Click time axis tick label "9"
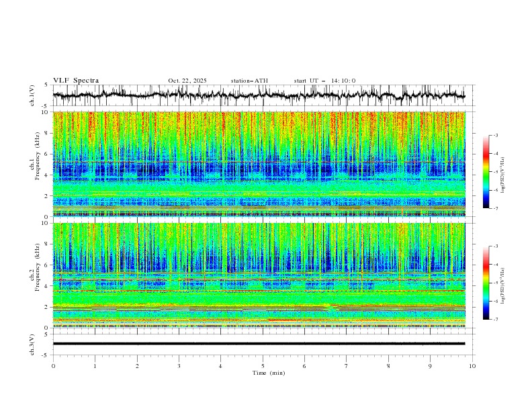Screen dimensions: 532x411 click(x=430, y=366)
